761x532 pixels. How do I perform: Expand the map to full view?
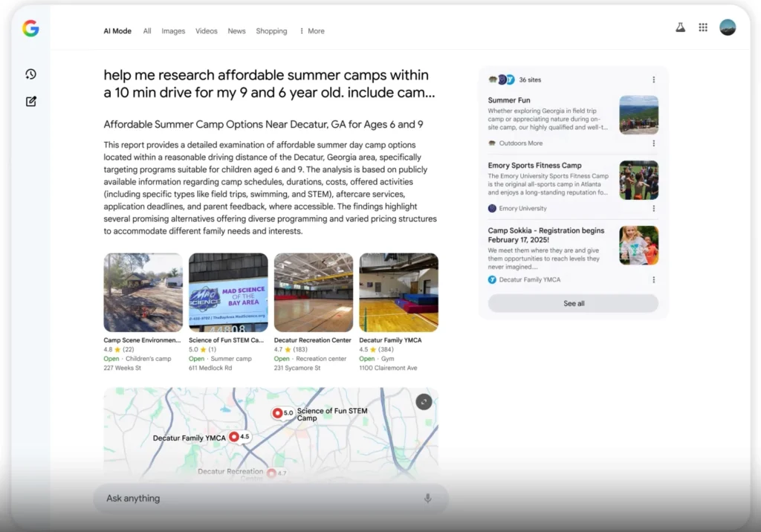tap(424, 402)
